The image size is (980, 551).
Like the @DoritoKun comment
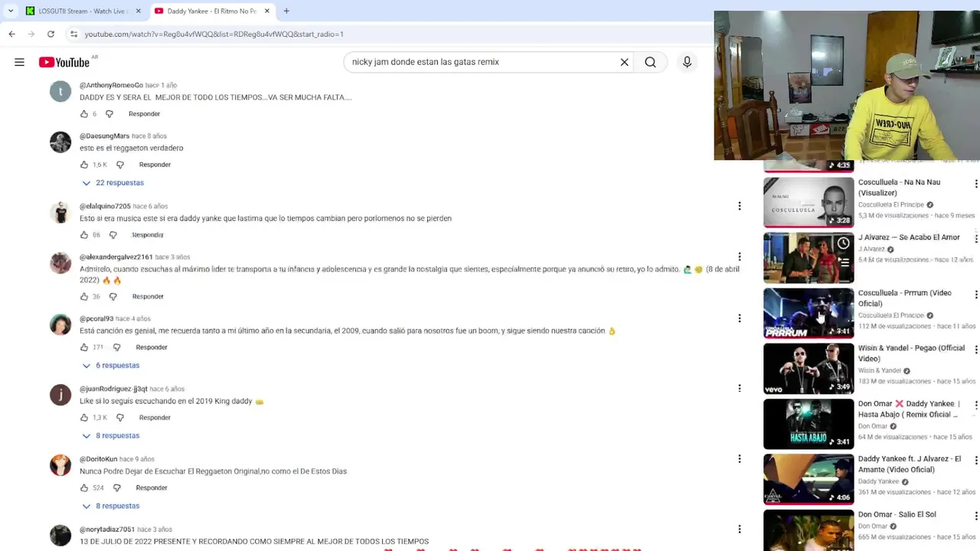[x=84, y=488]
